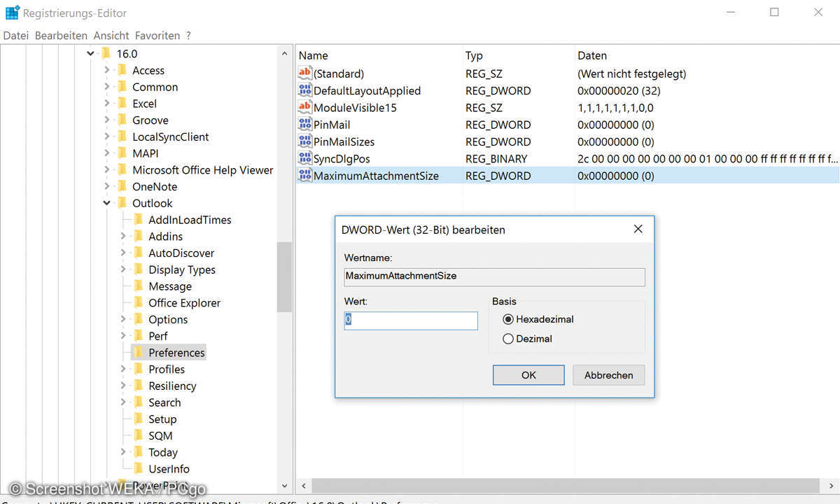
Task: Click the "(Wert nicht festgelegt)" data cell
Action: [x=631, y=73]
